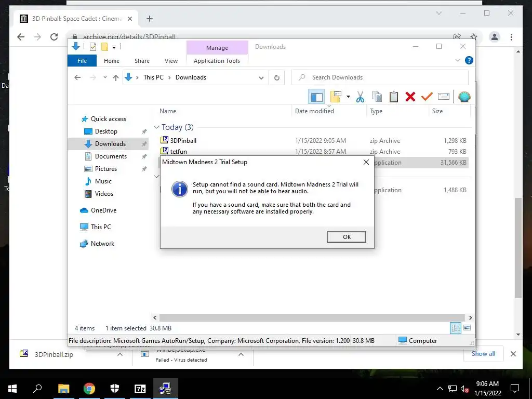Switch to details view in status bar

pyautogui.click(x=456, y=328)
